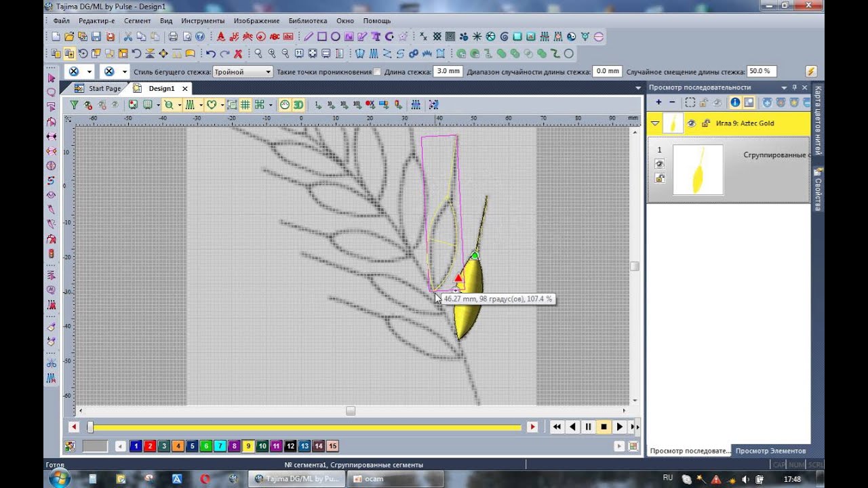
Task: Collapse Игла 9 Aztec Gold group
Action: point(655,123)
